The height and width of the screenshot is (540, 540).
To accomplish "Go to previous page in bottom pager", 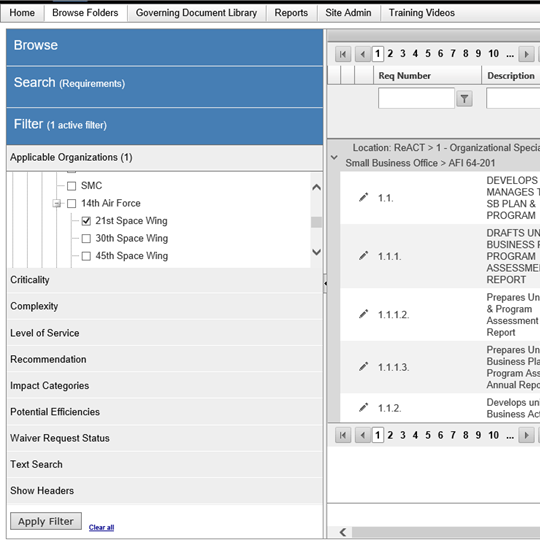I will coord(363,435).
